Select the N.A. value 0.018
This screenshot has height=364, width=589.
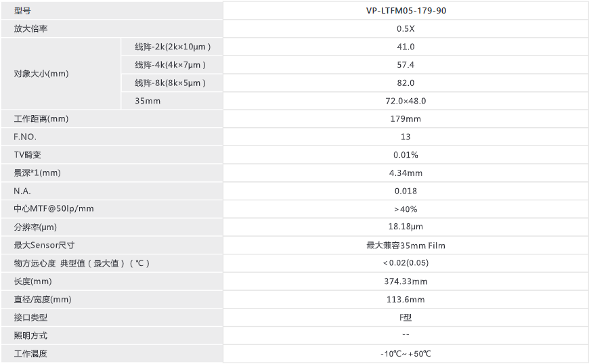[x=406, y=191]
